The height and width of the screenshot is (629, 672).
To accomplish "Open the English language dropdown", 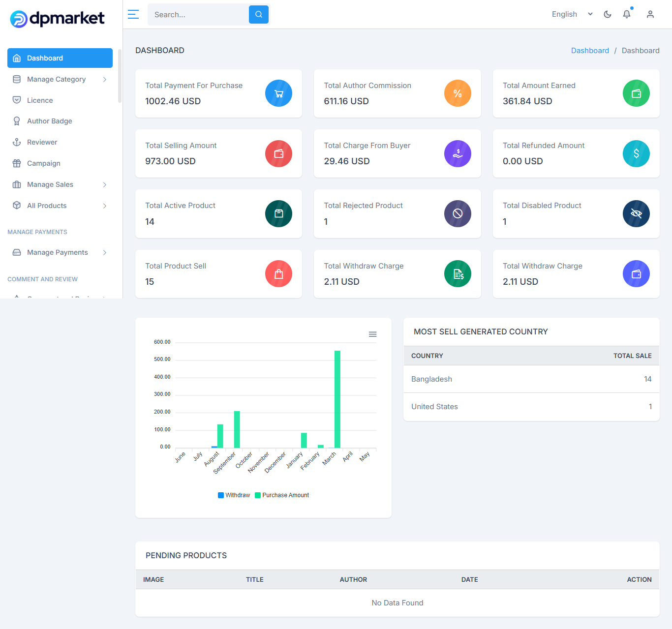I will 572,14.
